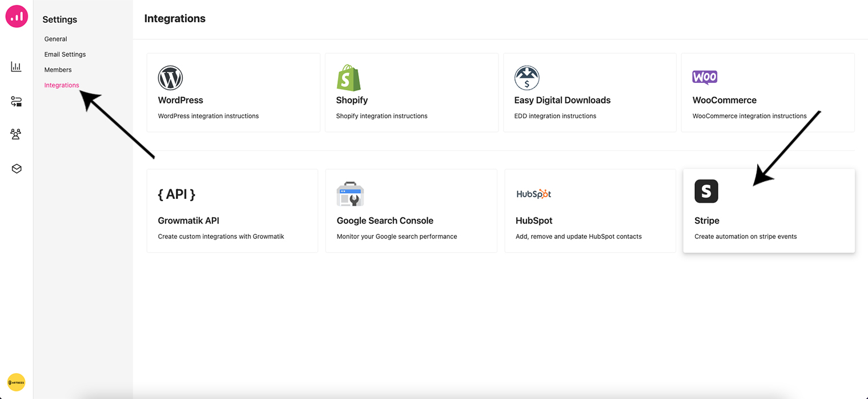Open the analytics bar chart icon in sidebar
The height and width of the screenshot is (399, 868).
click(x=16, y=67)
